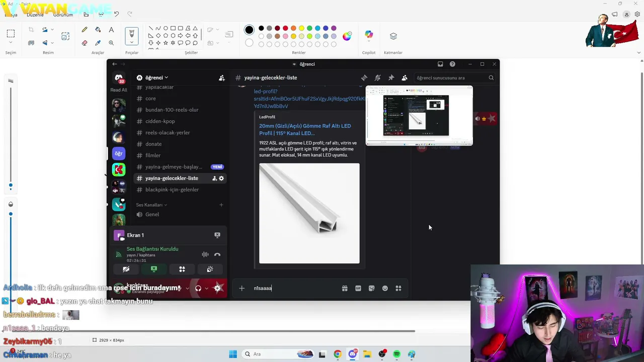
Task: Save the Paint file with the disk icon
Action: [x=86, y=14]
